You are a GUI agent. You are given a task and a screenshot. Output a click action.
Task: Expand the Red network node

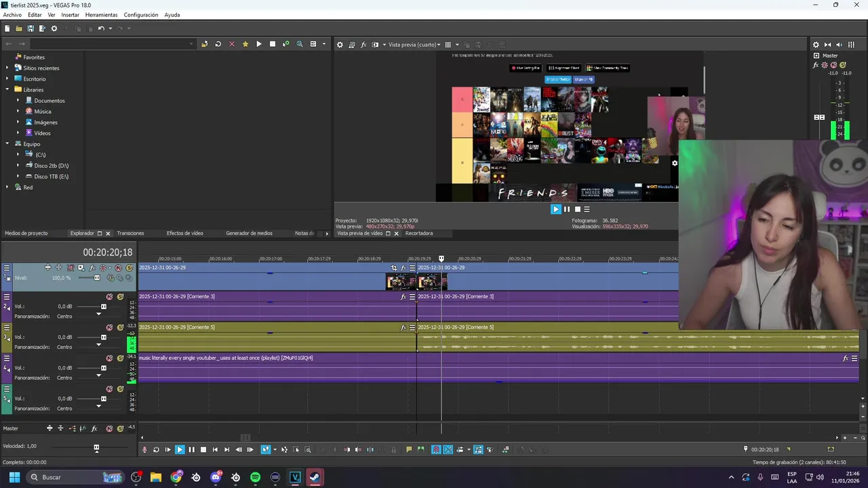8,187
